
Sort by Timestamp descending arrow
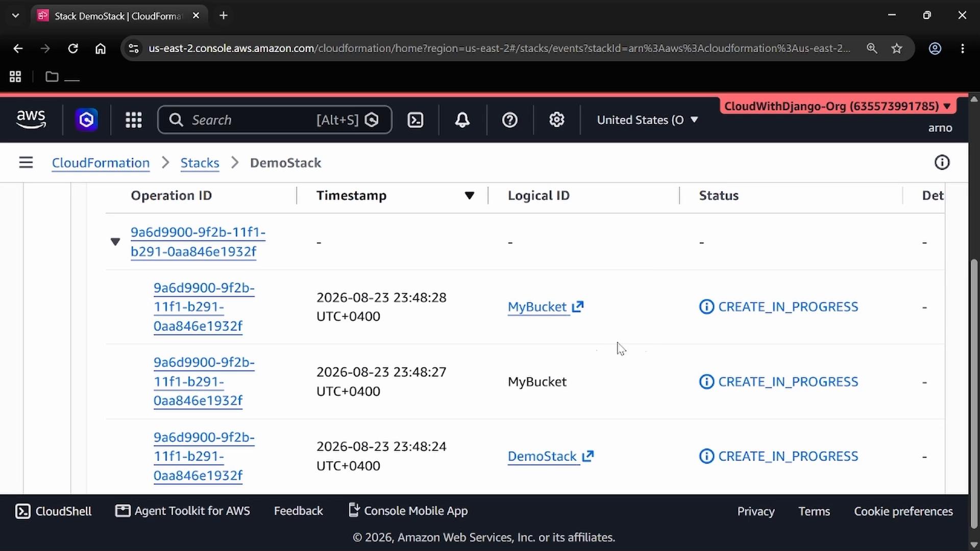click(x=470, y=195)
